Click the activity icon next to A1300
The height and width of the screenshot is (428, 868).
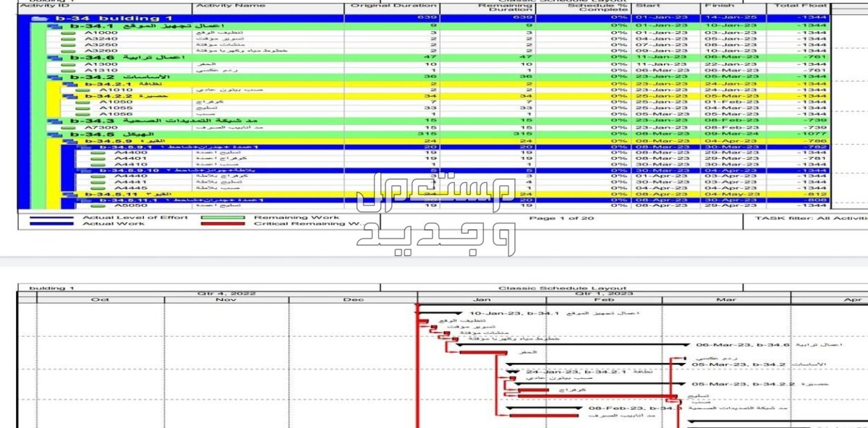click(x=69, y=64)
